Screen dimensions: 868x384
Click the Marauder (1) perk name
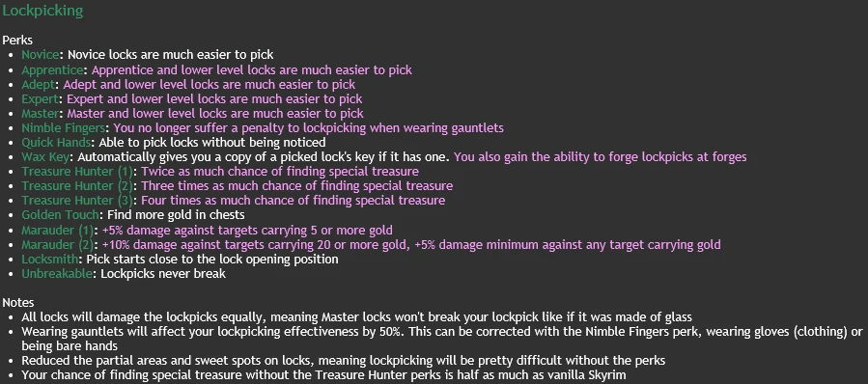58,231
